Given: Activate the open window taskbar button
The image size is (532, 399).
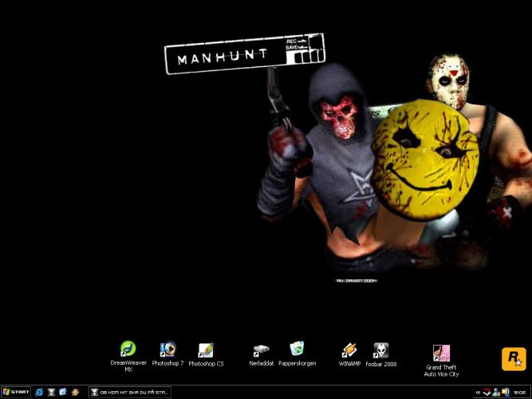Looking at the screenshot, I should (129, 392).
